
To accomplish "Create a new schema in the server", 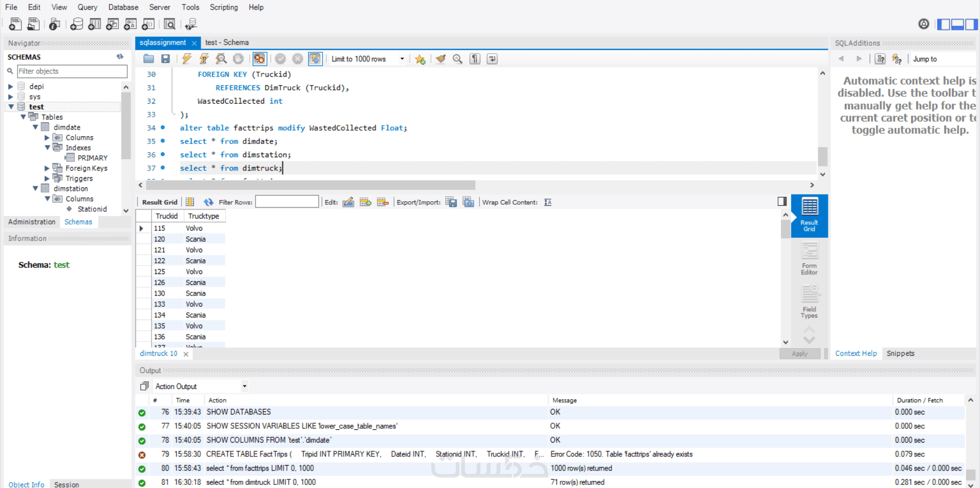I will pyautogui.click(x=77, y=24).
